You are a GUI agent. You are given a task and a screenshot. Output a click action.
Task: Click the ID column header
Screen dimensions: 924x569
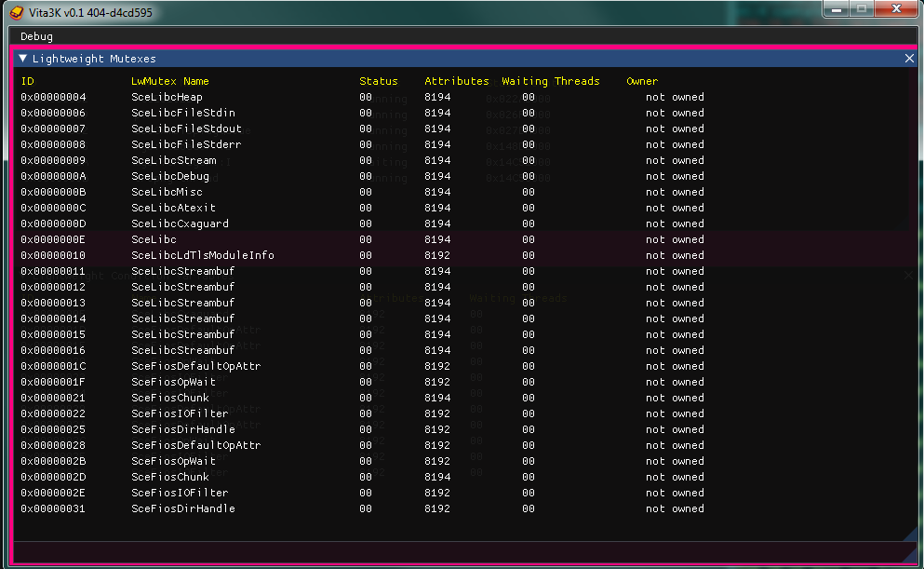click(x=28, y=81)
